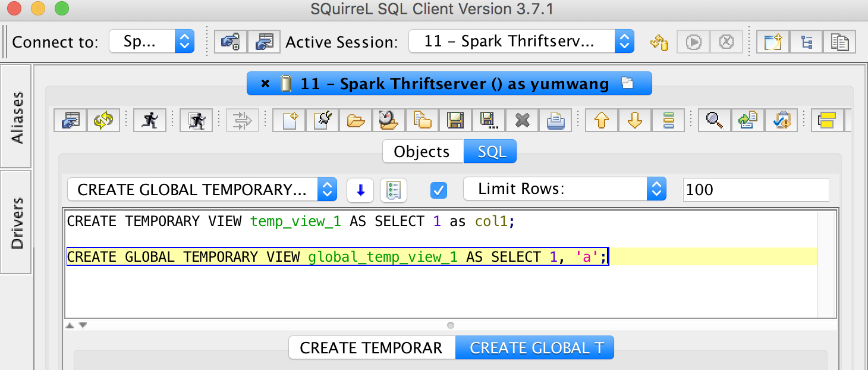Click the blue down-arrow SQL history button

[x=360, y=190]
